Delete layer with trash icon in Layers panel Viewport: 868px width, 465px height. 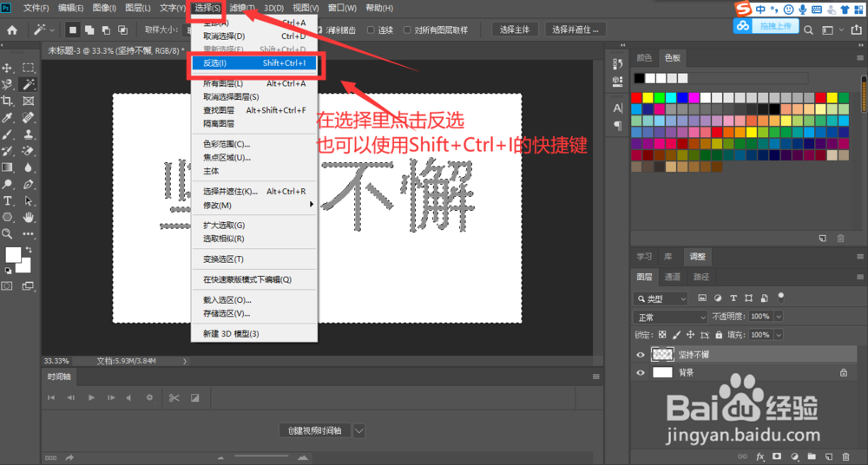845,456
